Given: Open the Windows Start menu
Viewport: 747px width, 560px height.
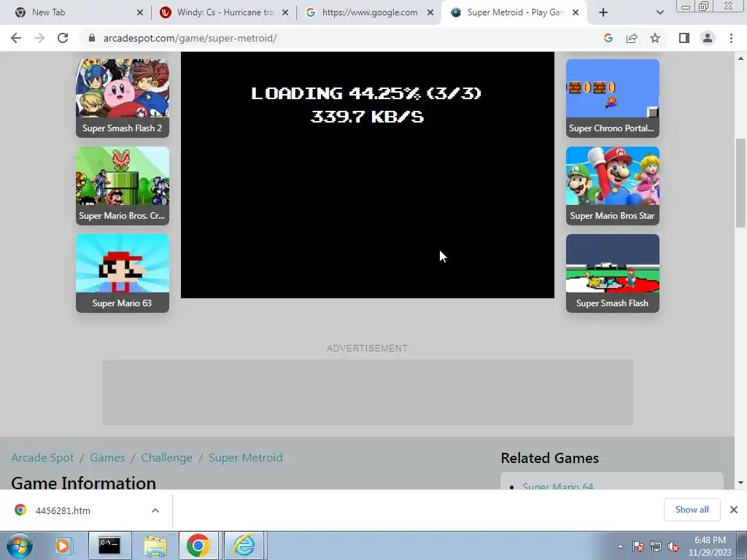Looking at the screenshot, I should 19,545.
